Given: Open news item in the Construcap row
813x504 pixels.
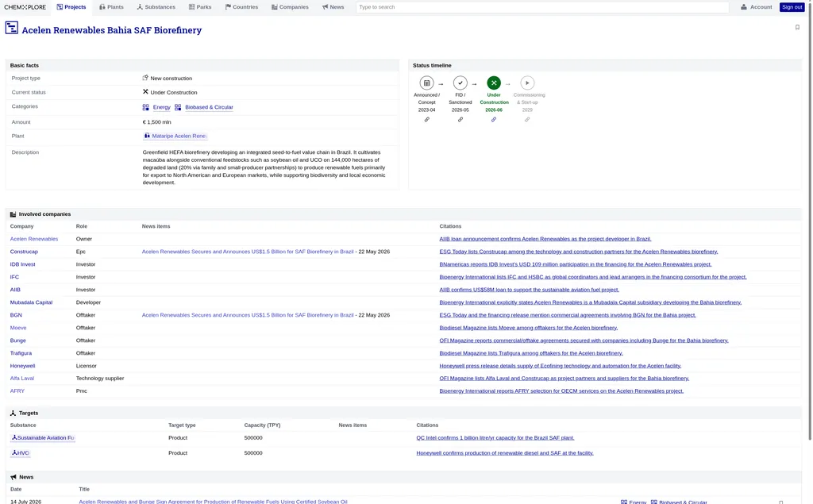Looking at the screenshot, I should click(x=248, y=252).
